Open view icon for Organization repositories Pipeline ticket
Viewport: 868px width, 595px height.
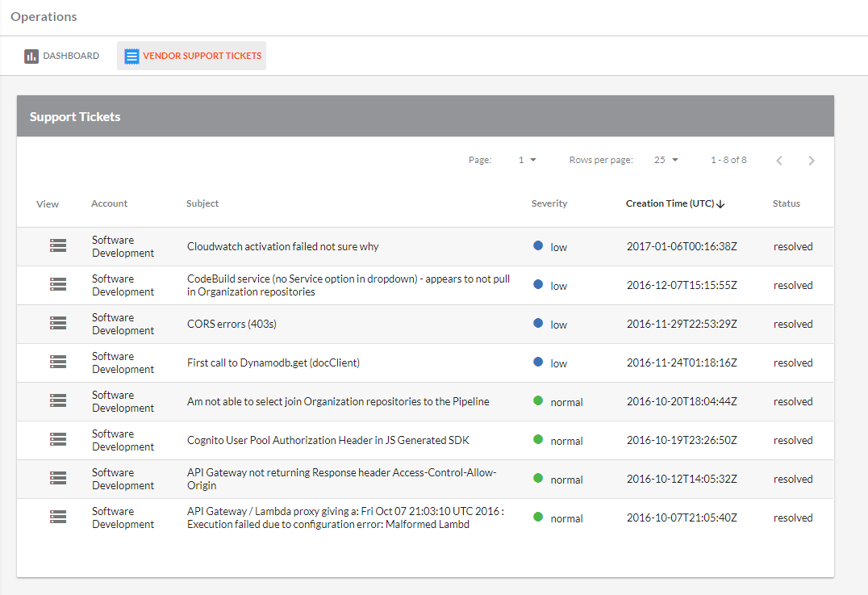tap(58, 400)
